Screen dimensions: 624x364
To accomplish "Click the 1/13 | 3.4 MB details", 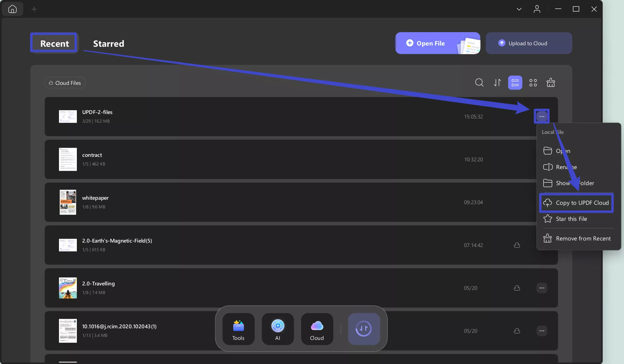I will (x=95, y=335).
